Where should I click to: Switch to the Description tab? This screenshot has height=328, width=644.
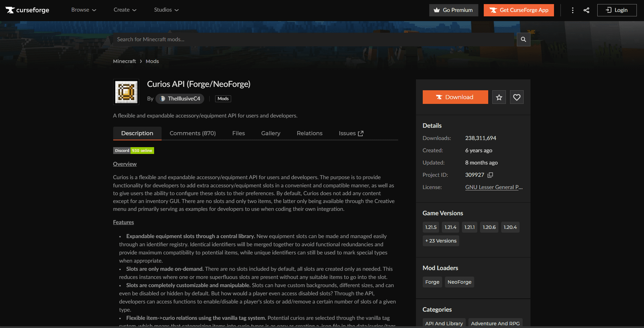tap(137, 133)
